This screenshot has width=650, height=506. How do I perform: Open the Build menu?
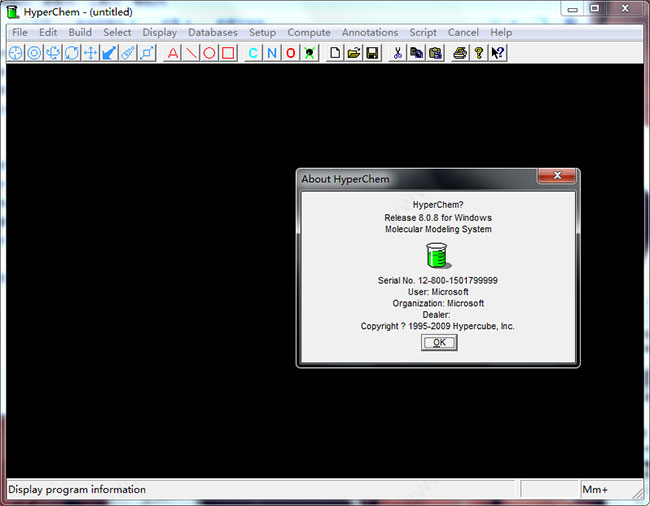[x=80, y=32]
